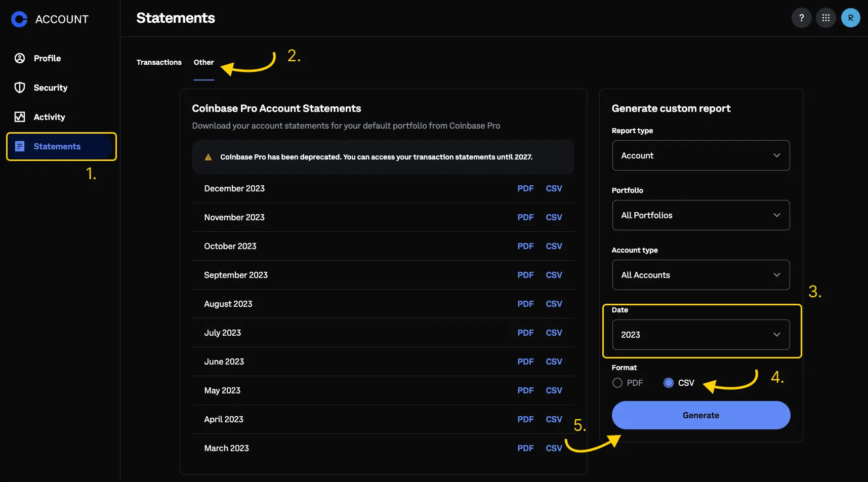Click the Generate custom report heading
Screen dimensions: 868x482
coord(671,108)
